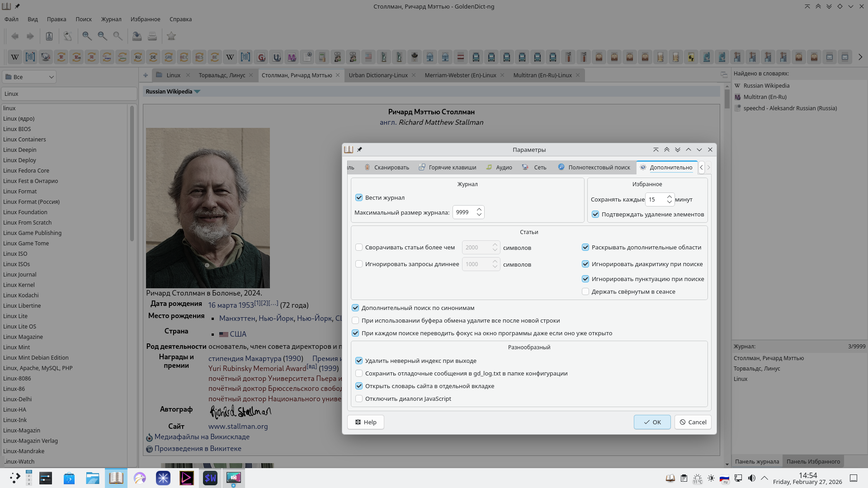Enable Сворачивать статьи более чем option
Screen dimensions: 868x488
[359, 247]
